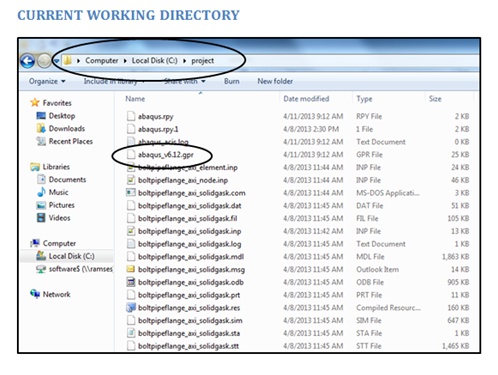Open the Organize dropdown menu
Screen dimensions: 498x375
click(x=47, y=81)
